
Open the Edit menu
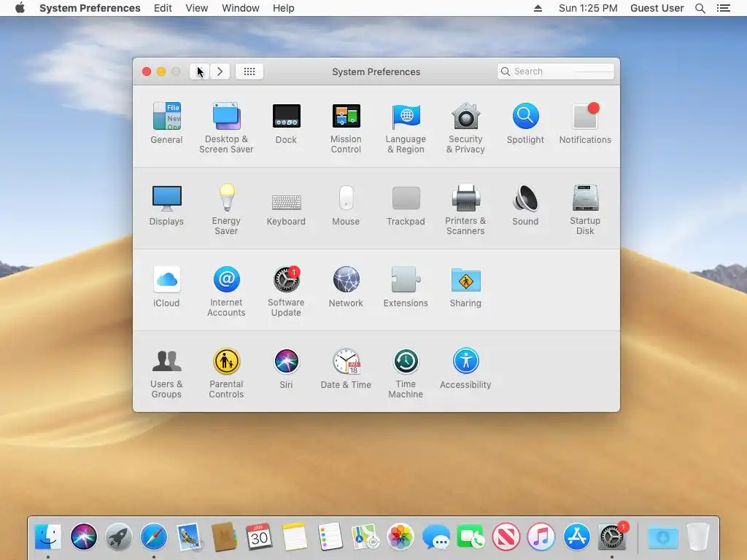click(163, 8)
